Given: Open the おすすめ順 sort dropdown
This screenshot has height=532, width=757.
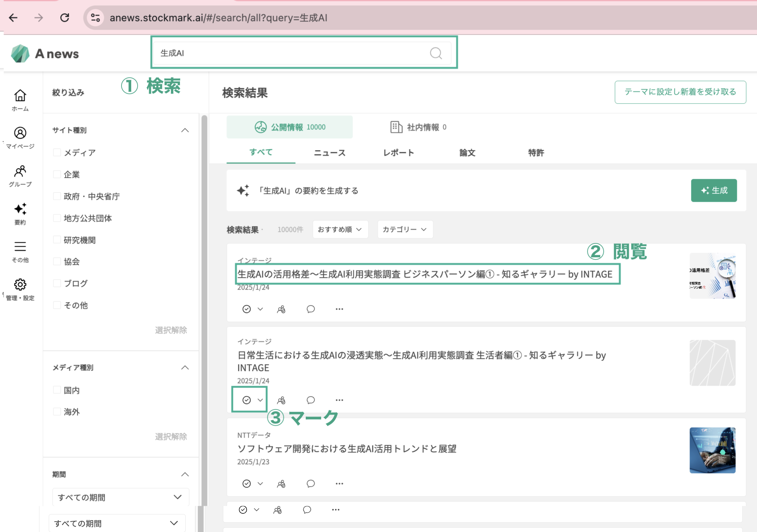Looking at the screenshot, I should (340, 229).
